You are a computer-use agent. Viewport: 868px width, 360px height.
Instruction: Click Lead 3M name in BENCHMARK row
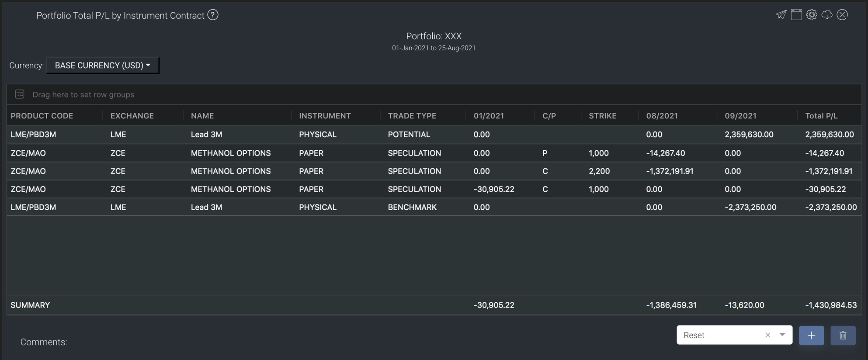[x=206, y=207]
